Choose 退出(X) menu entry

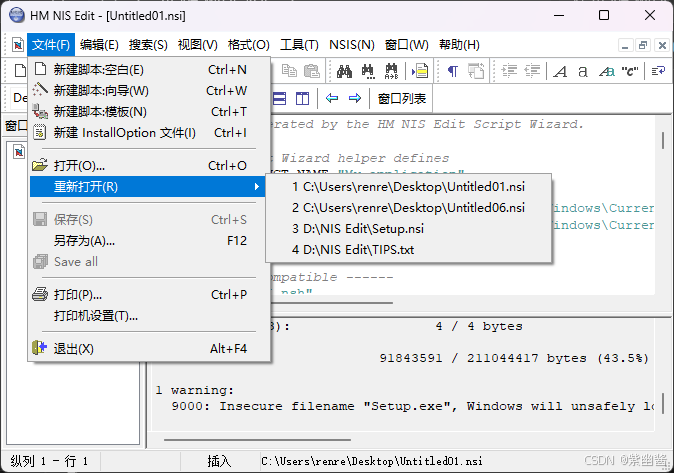(149, 349)
